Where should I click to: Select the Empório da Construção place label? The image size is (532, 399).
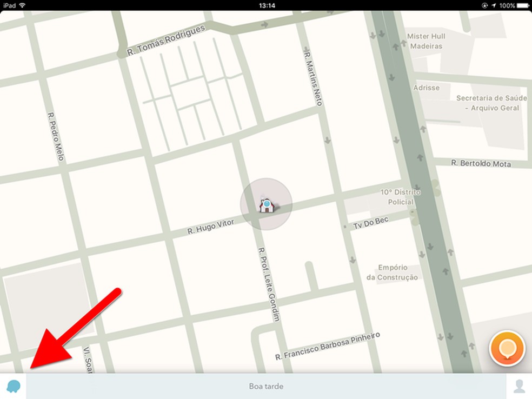coord(392,272)
